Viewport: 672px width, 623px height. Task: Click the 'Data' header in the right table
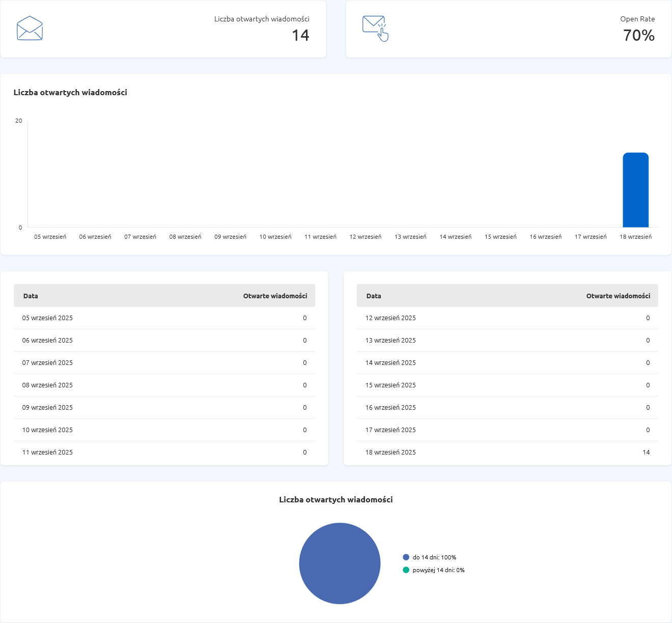(374, 296)
